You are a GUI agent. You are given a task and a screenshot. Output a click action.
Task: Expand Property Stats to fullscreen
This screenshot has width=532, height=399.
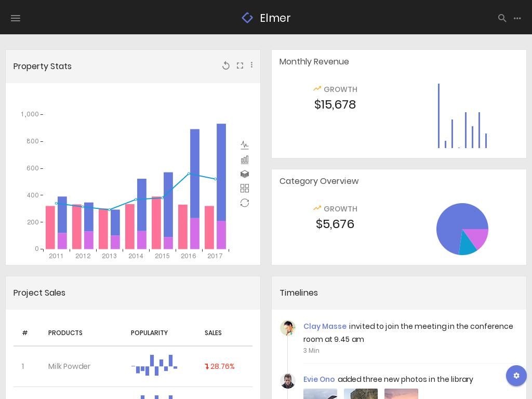point(240,65)
